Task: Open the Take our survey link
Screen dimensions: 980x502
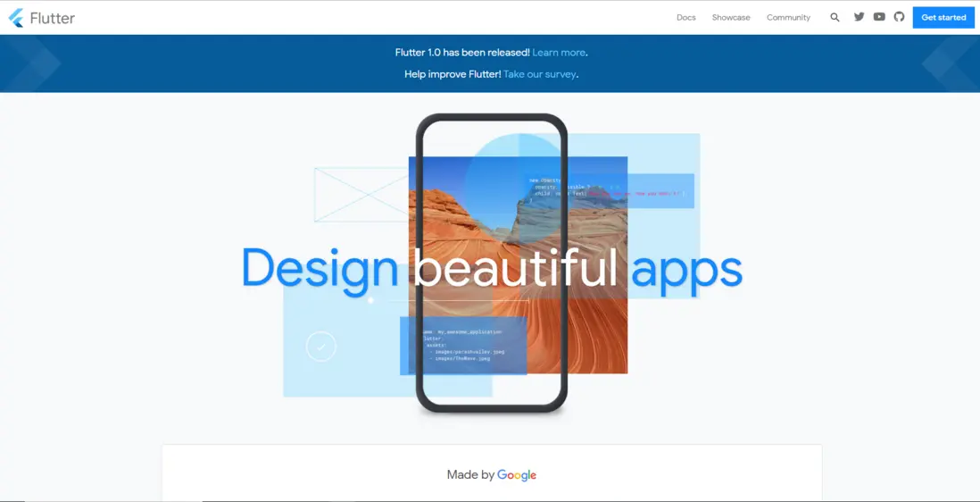Action: point(539,74)
